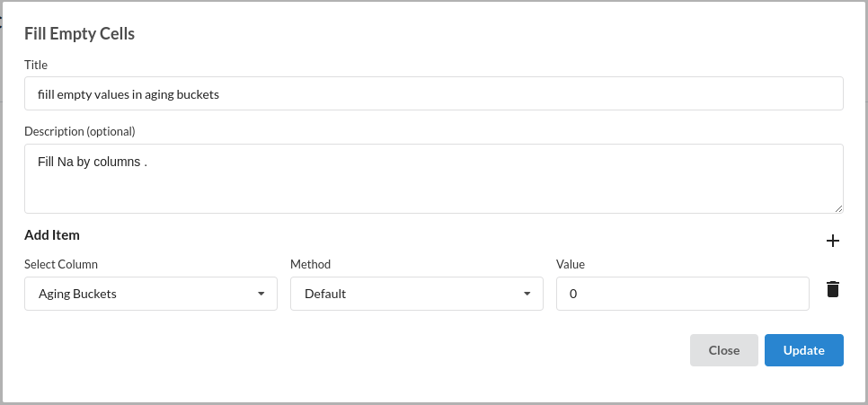Click the 'Select Column' label
Viewport: 868px width, 405px height.
61,265
